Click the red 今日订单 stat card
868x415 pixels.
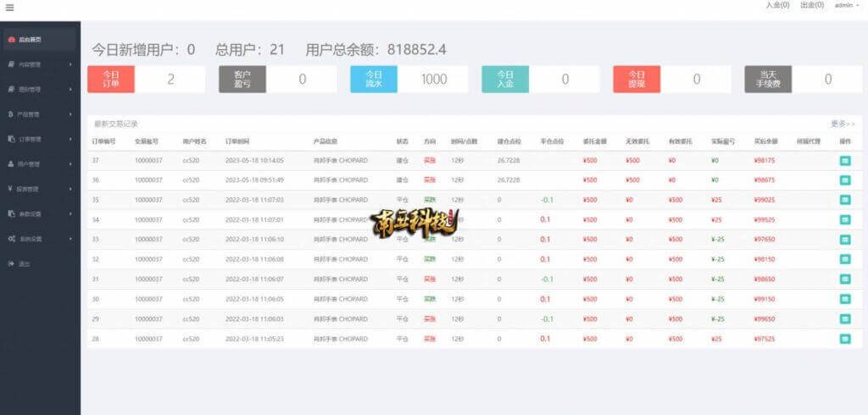tap(110, 80)
